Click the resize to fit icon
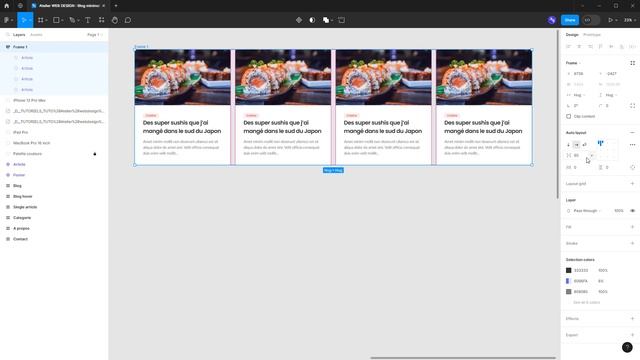This screenshot has height=360, width=640. click(x=632, y=63)
